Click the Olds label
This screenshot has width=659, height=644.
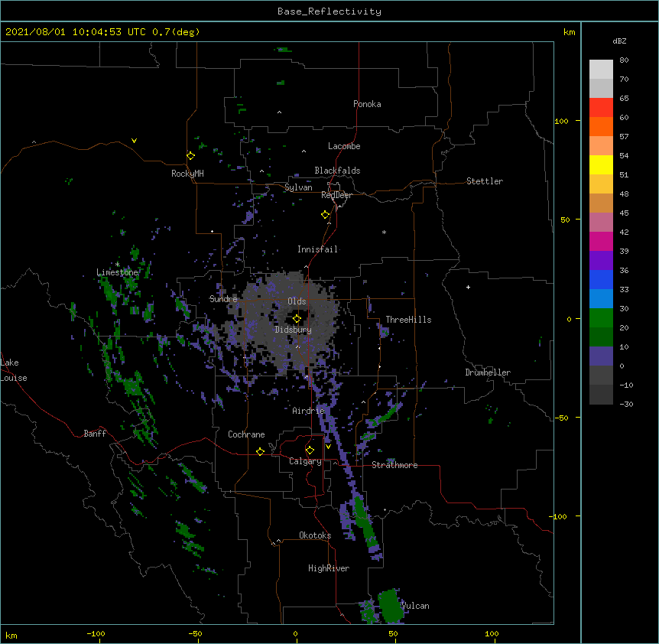(x=297, y=301)
